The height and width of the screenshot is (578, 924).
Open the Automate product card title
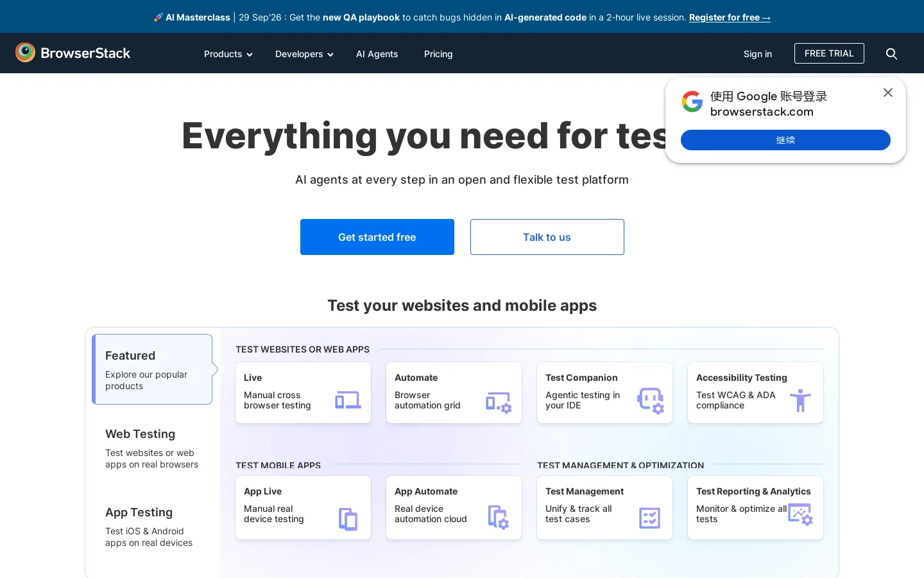[x=416, y=378]
